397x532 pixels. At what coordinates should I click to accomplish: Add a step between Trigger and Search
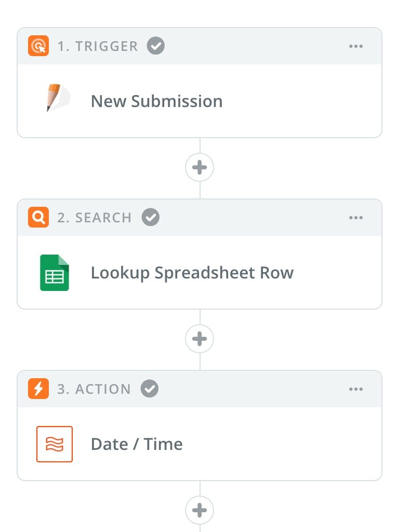[x=200, y=167]
